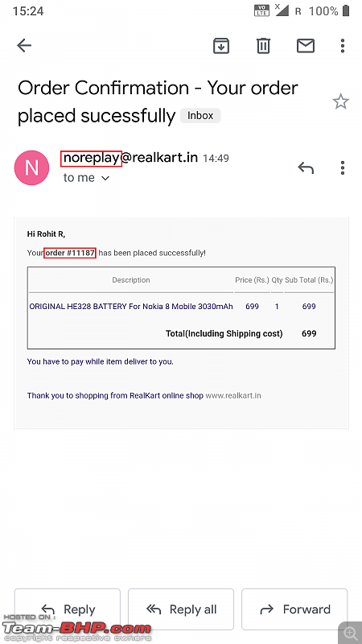
Task: Tap the Forward button
Action: point(294,609)
